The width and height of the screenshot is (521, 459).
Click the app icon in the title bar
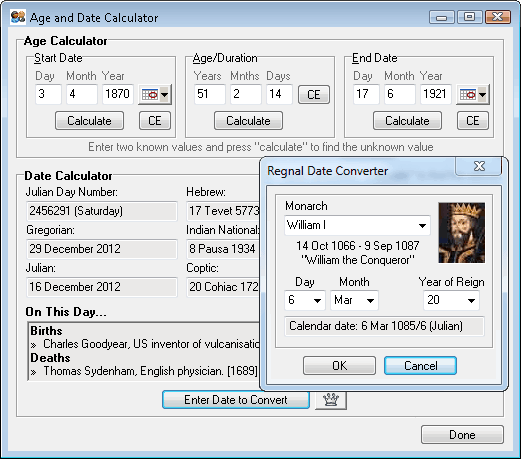click(18, 17)
